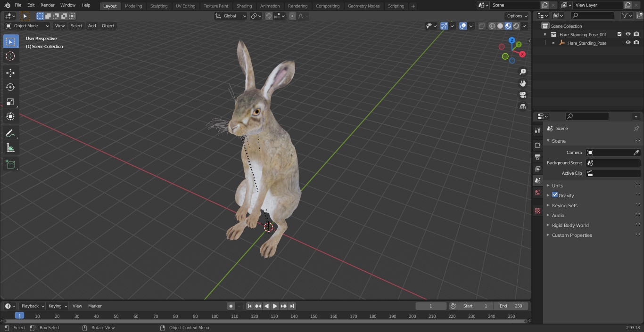This screenshot has width=644, height=332.
Task: Open the Render menu
Action: point(47,5)
